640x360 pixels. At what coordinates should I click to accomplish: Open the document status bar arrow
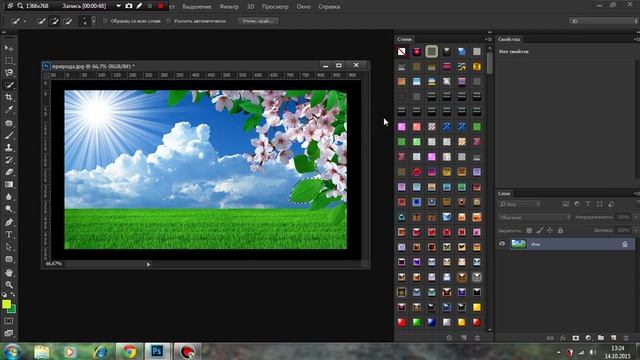click(148, 264)
